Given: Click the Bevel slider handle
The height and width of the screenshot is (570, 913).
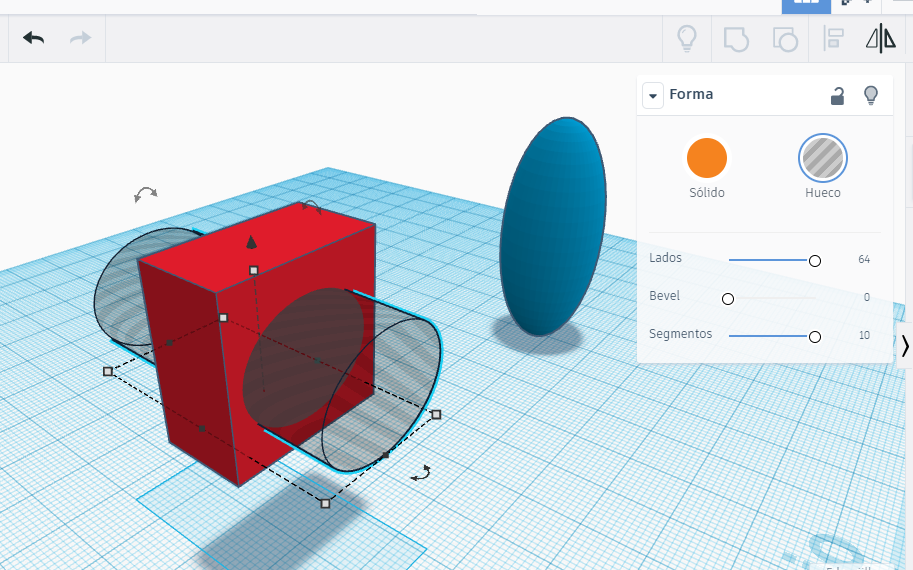Looking at the screenshot, I should click(x=728, y=299).
